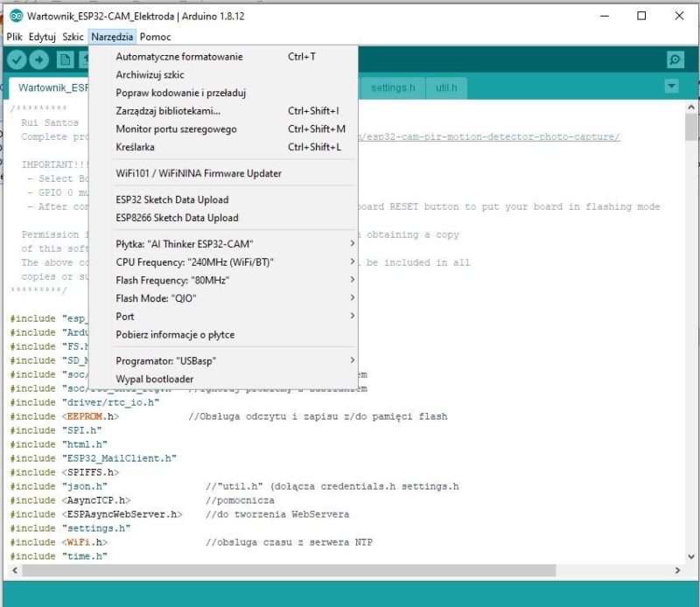Open the Plik menu
The image size is (700, 607).
(x=14, y=37)
